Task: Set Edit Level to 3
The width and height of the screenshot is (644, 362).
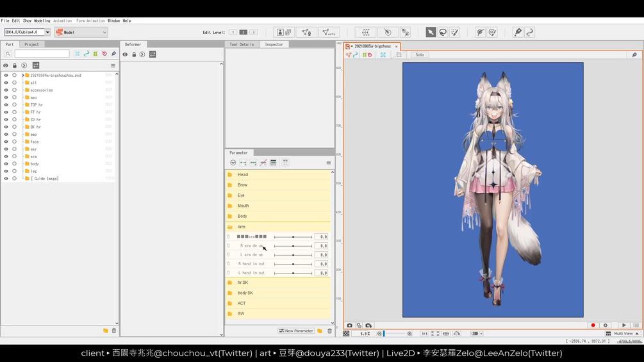Action: point(253,32)
